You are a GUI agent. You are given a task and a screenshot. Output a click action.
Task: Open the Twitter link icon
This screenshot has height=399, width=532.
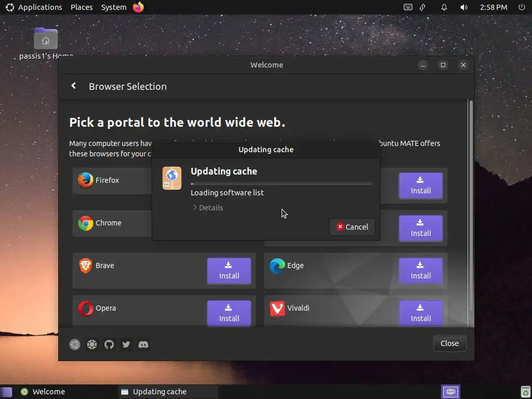(126, 344)
